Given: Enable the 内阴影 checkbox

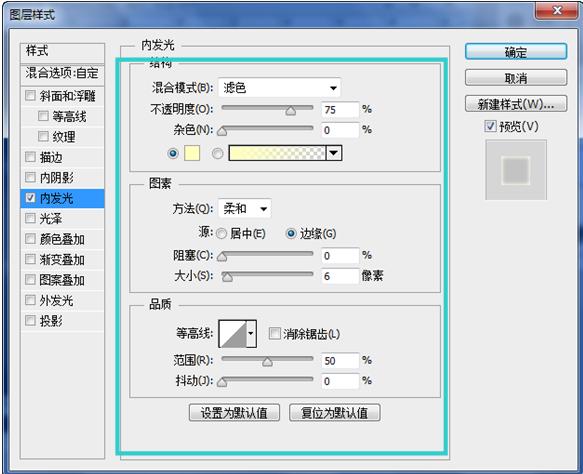Looking at the screenshot, I should click(30, 177).
